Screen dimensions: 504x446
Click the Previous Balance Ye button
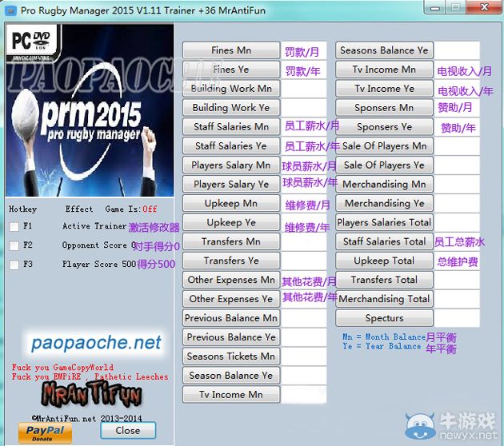[231, 337]
